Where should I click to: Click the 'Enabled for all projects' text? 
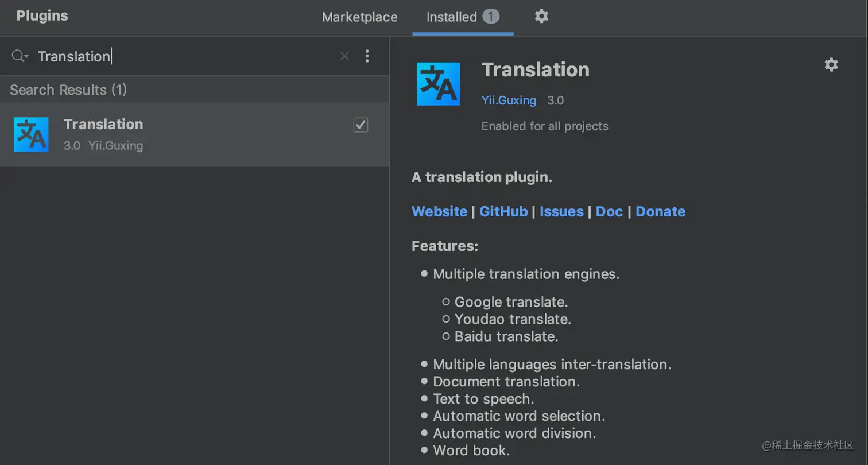545,126
